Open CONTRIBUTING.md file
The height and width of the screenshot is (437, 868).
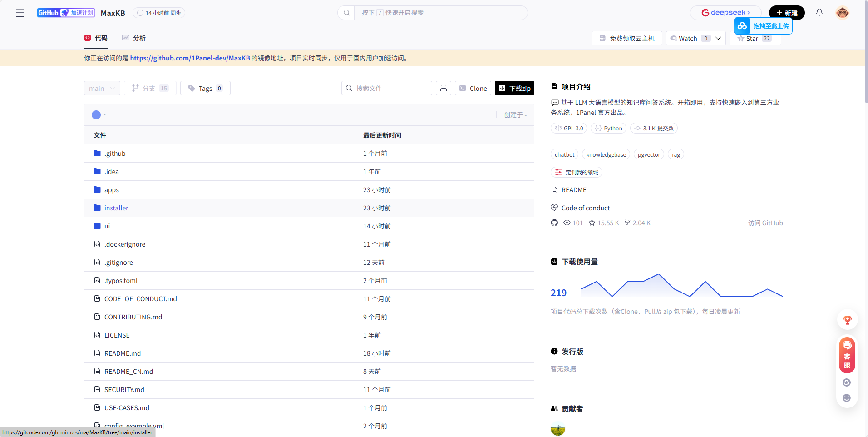pos(133,317)
